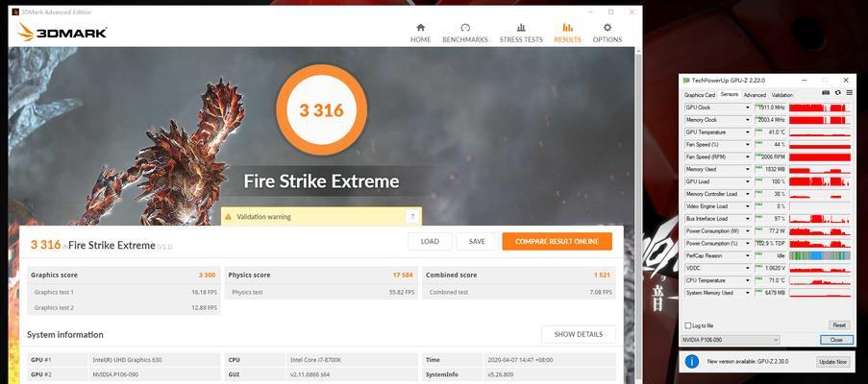
Task: Click Graphics test 1 value 16.18 FPS
Action: [x=205, y=292]
